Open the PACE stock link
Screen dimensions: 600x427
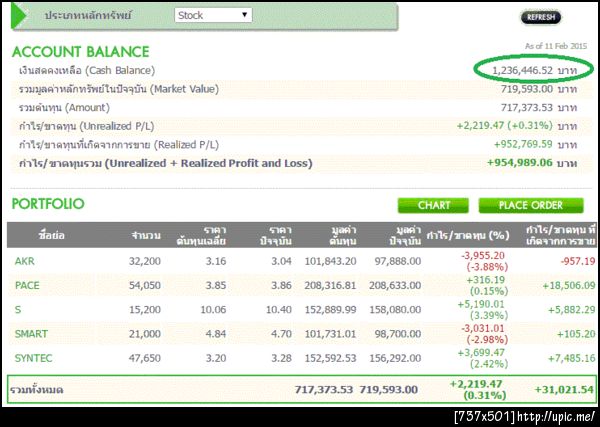[27, 285]
